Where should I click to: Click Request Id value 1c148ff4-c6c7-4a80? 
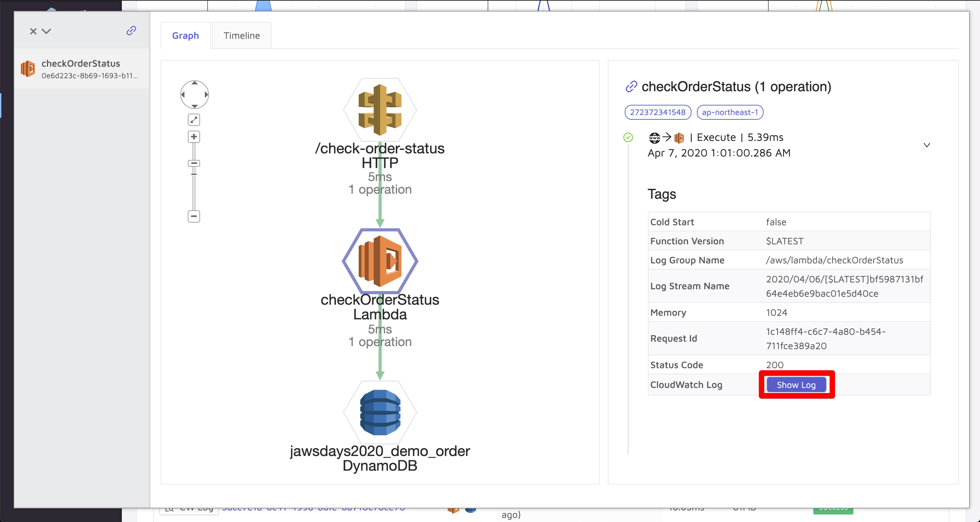pyautogui.click(x=826, y=339)
